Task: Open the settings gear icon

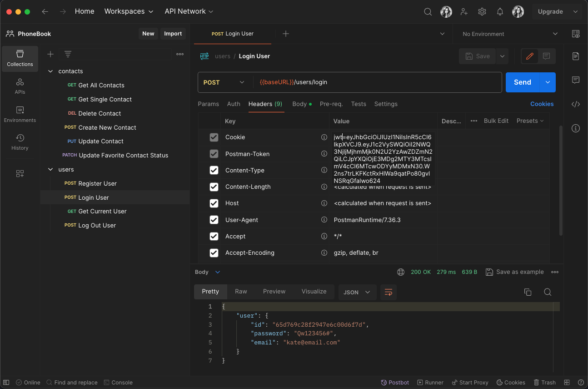Action: pyautogui.click(x=482, y=12)
